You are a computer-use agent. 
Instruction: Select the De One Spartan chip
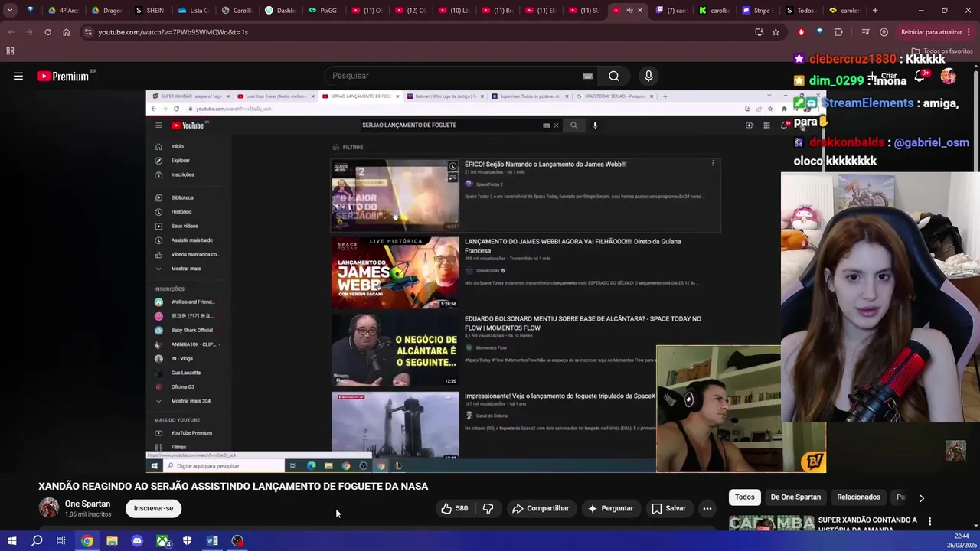pyautogui.click(x=795, y=497)
